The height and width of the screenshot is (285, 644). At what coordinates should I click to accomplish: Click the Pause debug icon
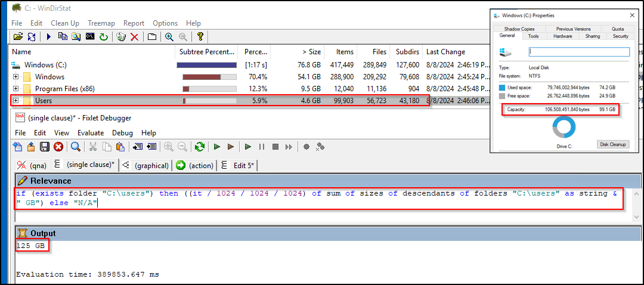coord(262,147)
